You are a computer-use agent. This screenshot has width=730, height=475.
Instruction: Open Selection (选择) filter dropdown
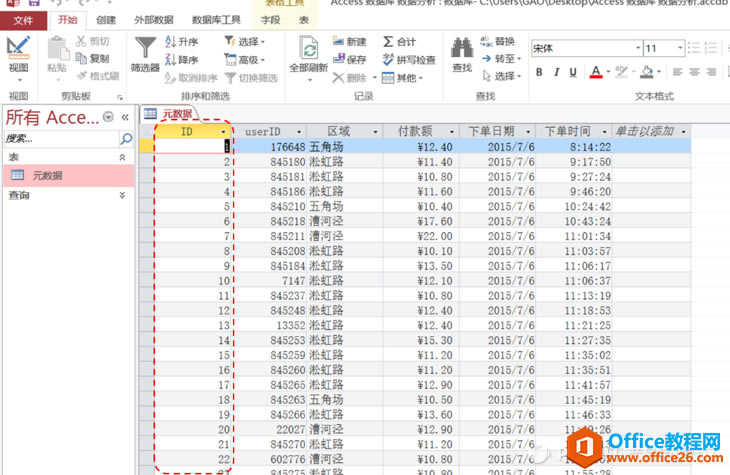(x=245, y=41)
